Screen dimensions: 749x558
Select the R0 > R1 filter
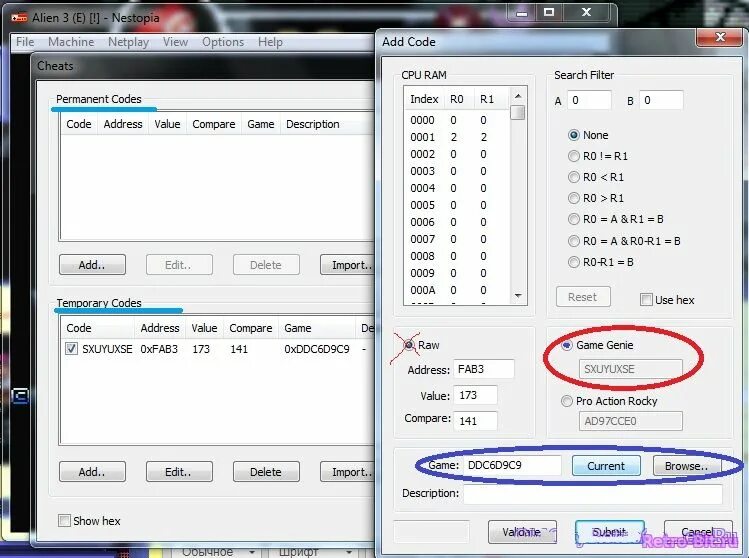pos(574,198)
